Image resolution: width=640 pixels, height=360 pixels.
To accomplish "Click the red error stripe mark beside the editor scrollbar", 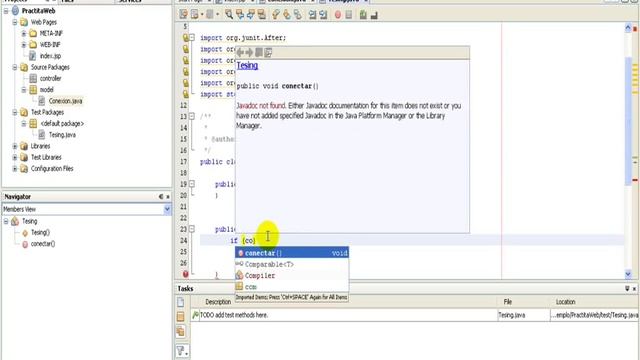I will click(635, 180).
